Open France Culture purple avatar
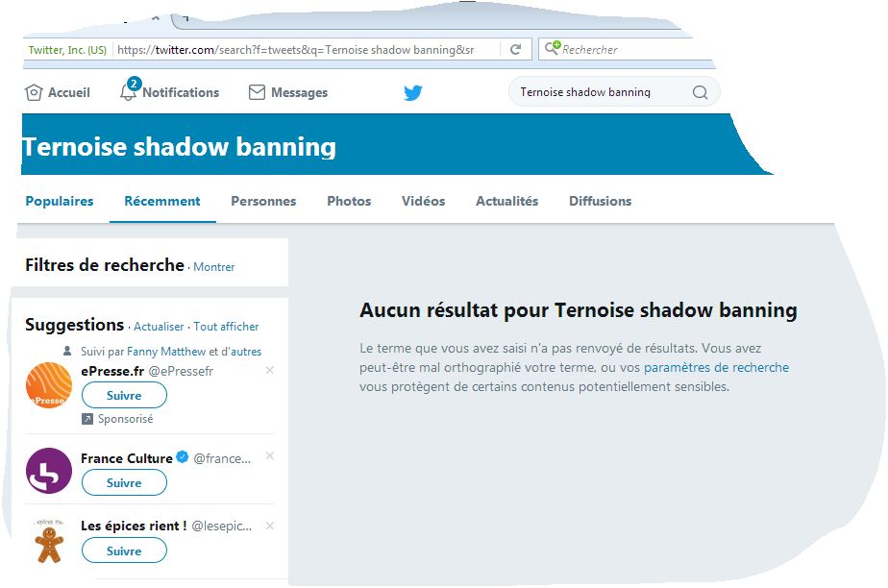This screenshot has width=888, height=588. [x=49, y=471]
